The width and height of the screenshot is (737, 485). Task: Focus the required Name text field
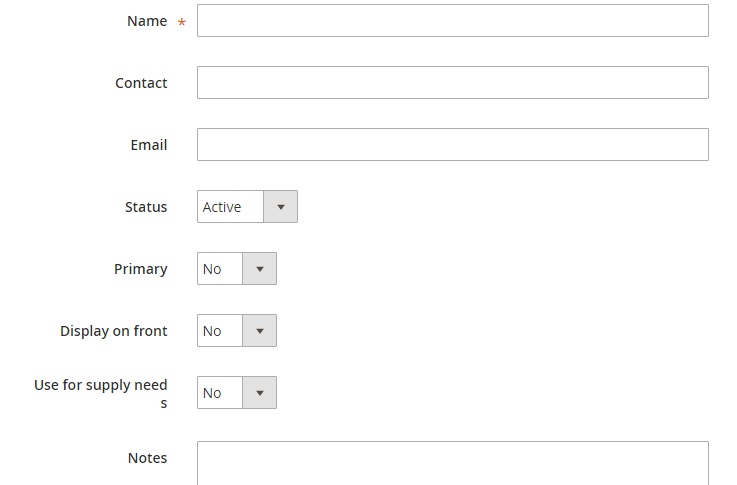[x=452, y=21]
